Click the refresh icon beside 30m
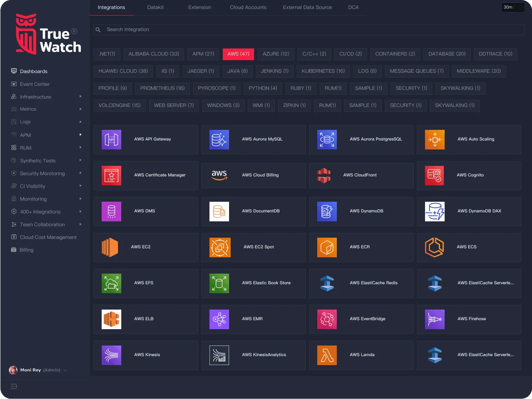The width and height of the screenshot is (532, 399). point(520,7)
